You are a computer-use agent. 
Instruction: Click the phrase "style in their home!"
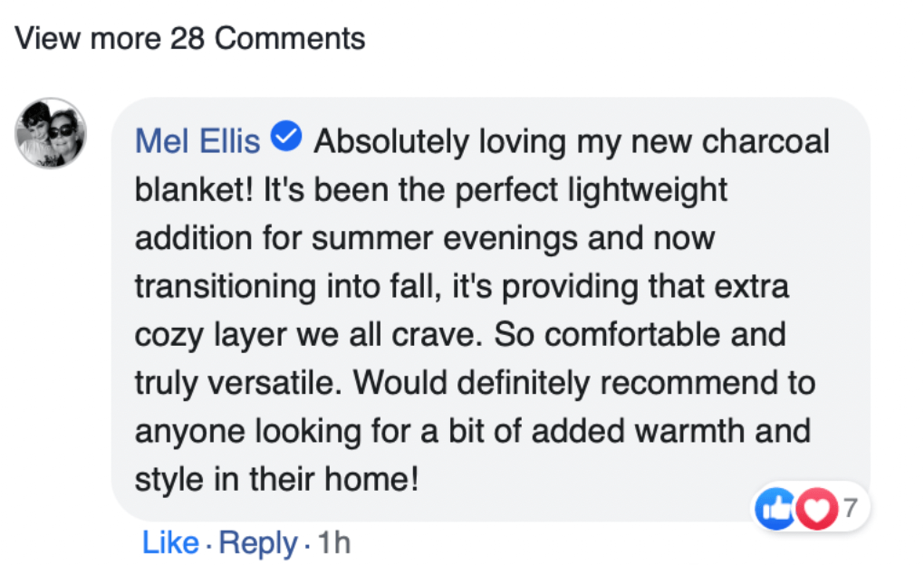point(276,479)
